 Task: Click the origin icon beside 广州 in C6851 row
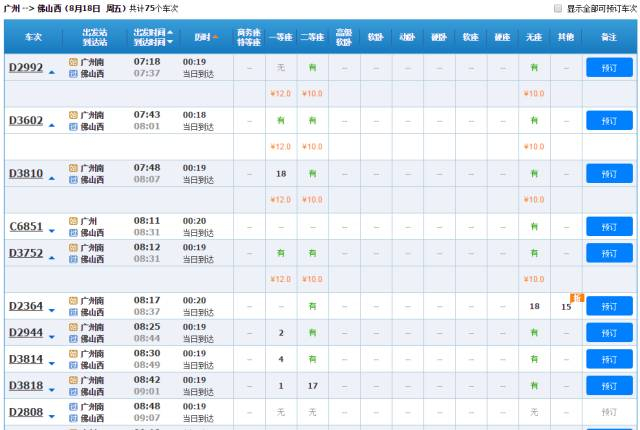tap(73, 221)
